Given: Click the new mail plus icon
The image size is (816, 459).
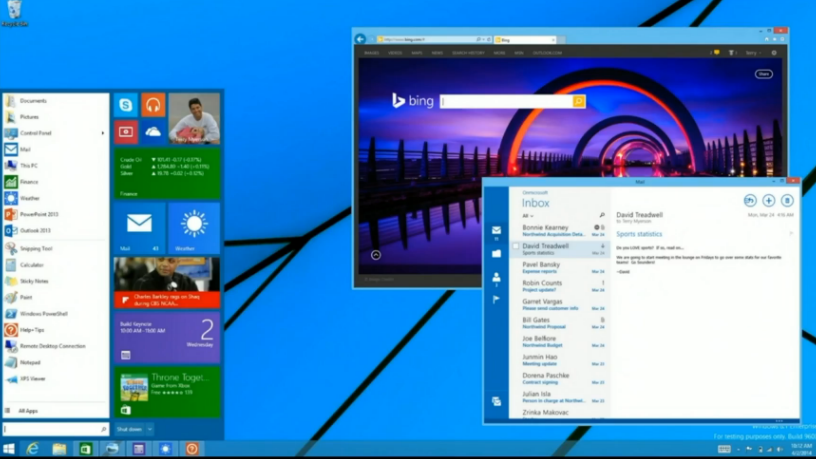Looking at the screenshot, I should 768,200.
